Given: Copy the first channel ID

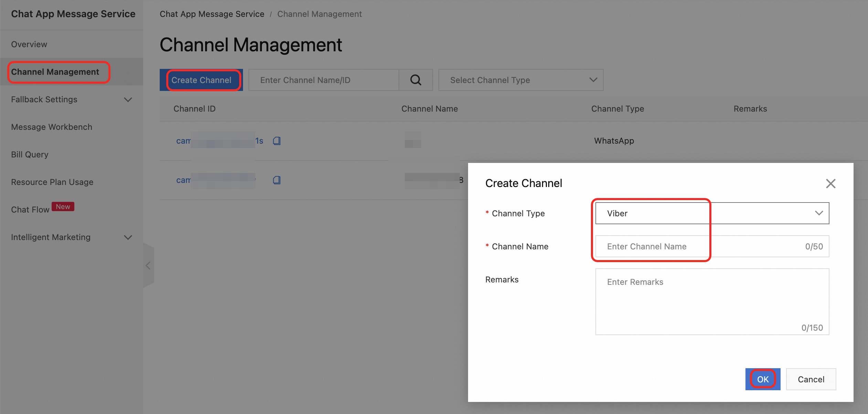Looking at the screenshot, I should pos(277,141).
